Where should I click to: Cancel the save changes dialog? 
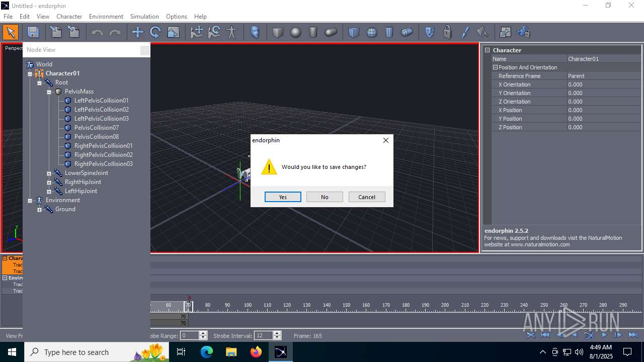tap(367, 197)
